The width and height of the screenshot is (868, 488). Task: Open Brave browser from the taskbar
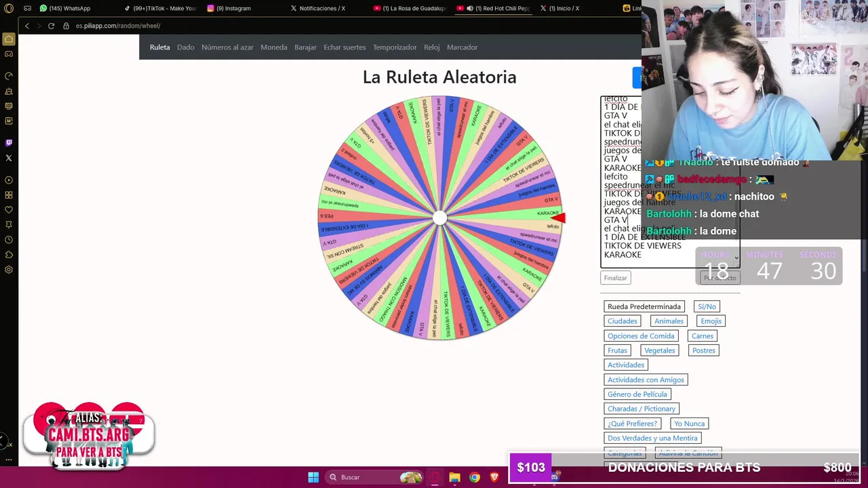[x=494, y=477]
